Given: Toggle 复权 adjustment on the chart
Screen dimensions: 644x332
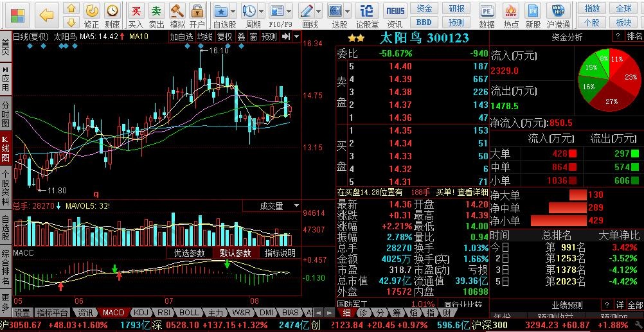Looking at the screenshot, I should [x=224, y=37].
